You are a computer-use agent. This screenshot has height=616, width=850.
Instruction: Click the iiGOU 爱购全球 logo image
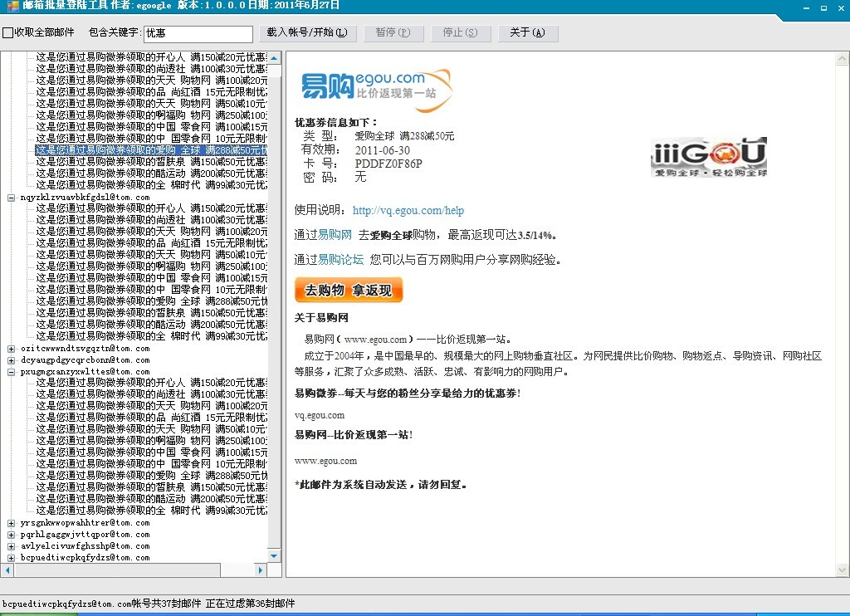[x=709, y=157]
